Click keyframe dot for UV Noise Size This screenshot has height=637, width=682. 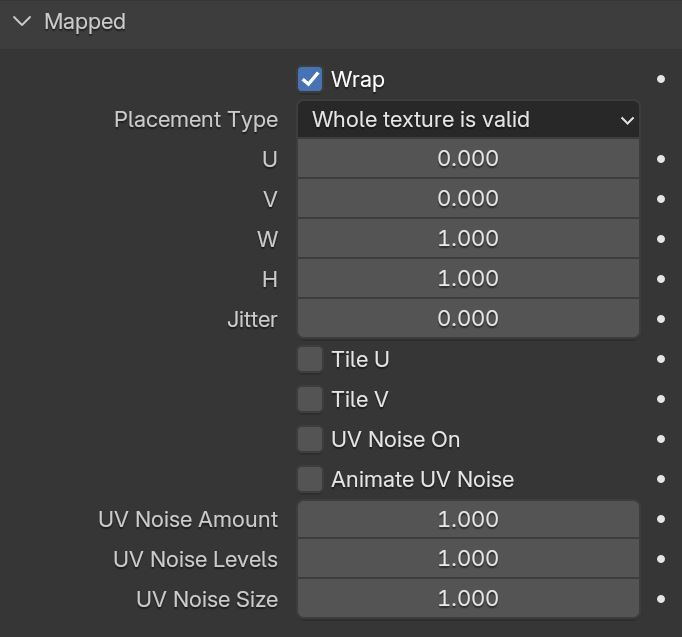(x=661, y=599)
